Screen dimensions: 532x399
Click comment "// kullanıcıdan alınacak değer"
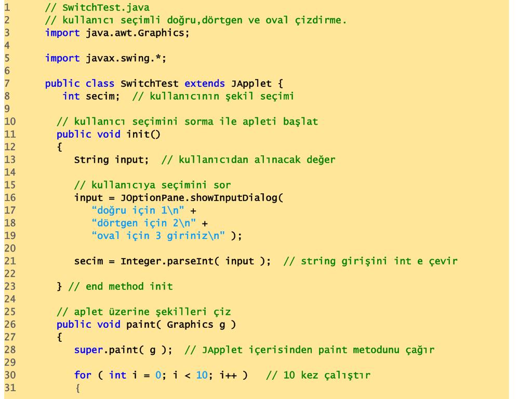click(248, 160)
